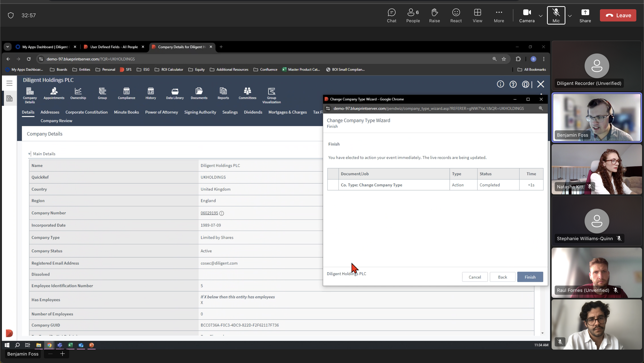Open File Explorer from the taskbar
644x363 pixels.
point(39,345)
